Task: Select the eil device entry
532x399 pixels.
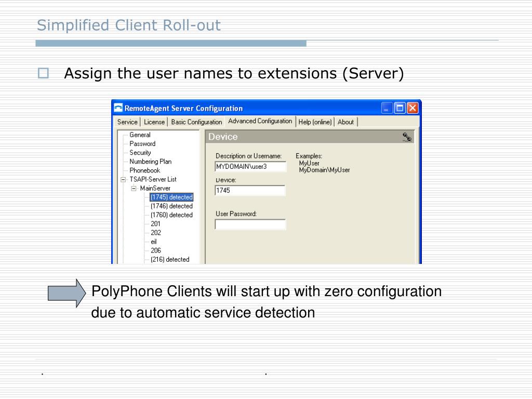Action: (x=154, y=242)
